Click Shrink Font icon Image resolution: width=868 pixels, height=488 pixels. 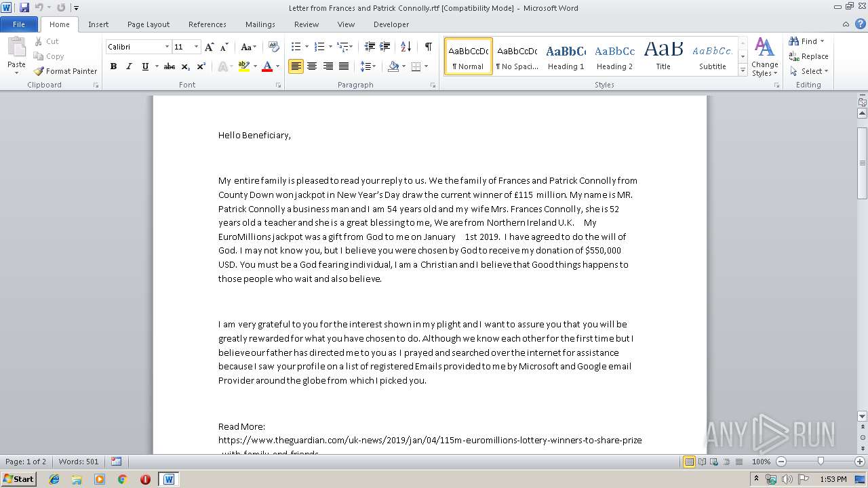coord(224,47)
